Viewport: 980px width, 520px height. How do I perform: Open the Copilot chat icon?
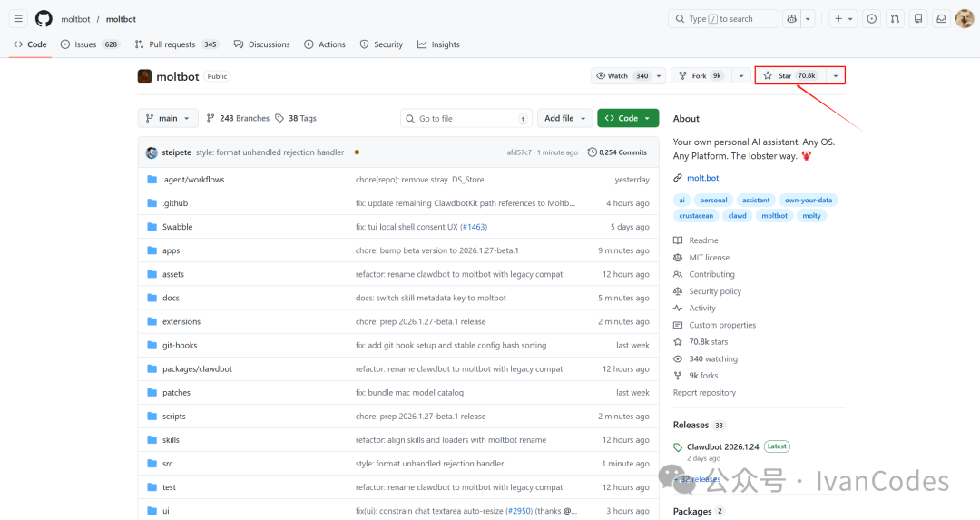792,19
